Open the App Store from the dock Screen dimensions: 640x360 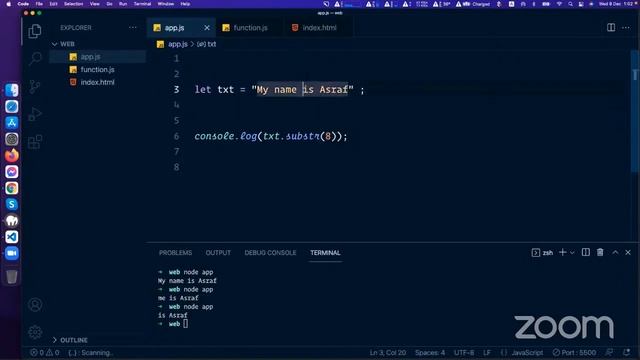(12, 122)
